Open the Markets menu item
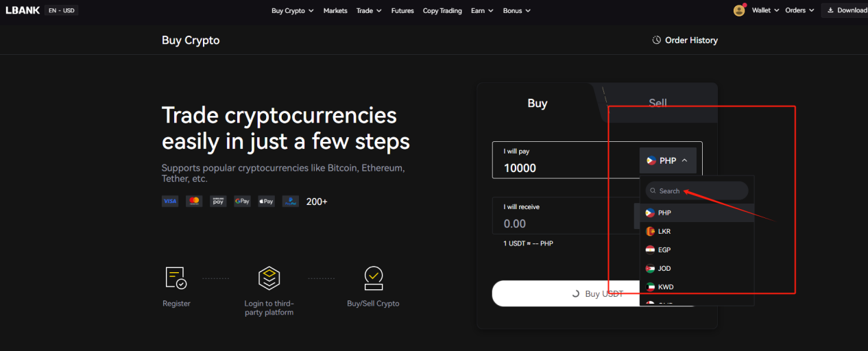Screen dimensions: 868x351 [335, 10]
